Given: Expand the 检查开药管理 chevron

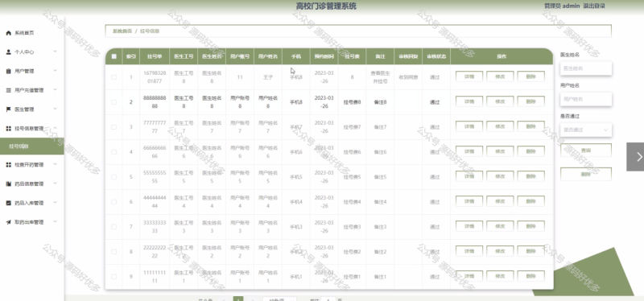Looking at the screenshot, I should [55, 164].
